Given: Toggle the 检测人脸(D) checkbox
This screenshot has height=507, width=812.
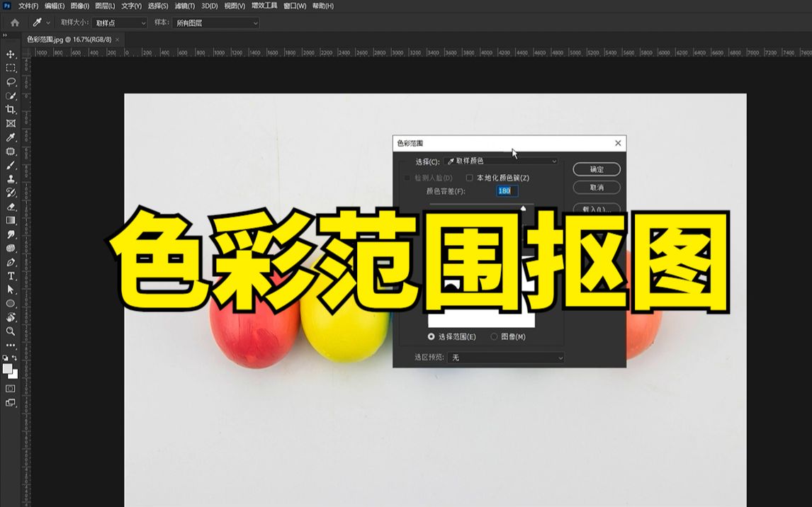Looking at the screenshot, I should coord(407,178).
